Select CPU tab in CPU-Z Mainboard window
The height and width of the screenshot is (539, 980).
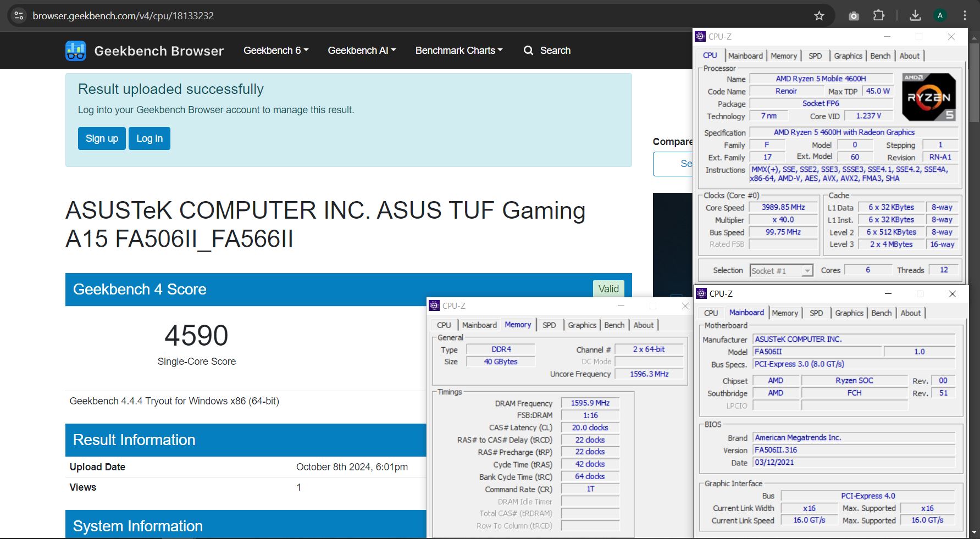pos(711,313)
